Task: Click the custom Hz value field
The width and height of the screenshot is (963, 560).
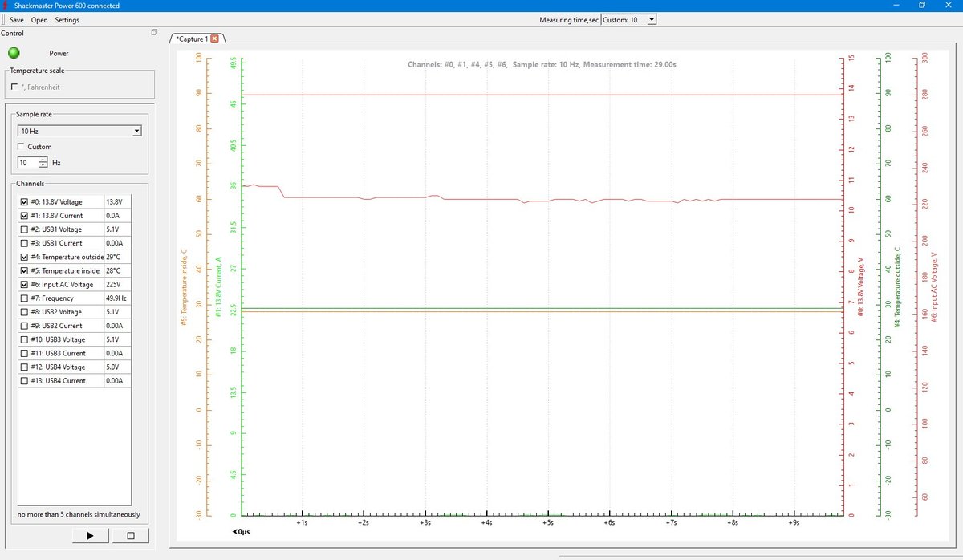Action: [27, 163]
